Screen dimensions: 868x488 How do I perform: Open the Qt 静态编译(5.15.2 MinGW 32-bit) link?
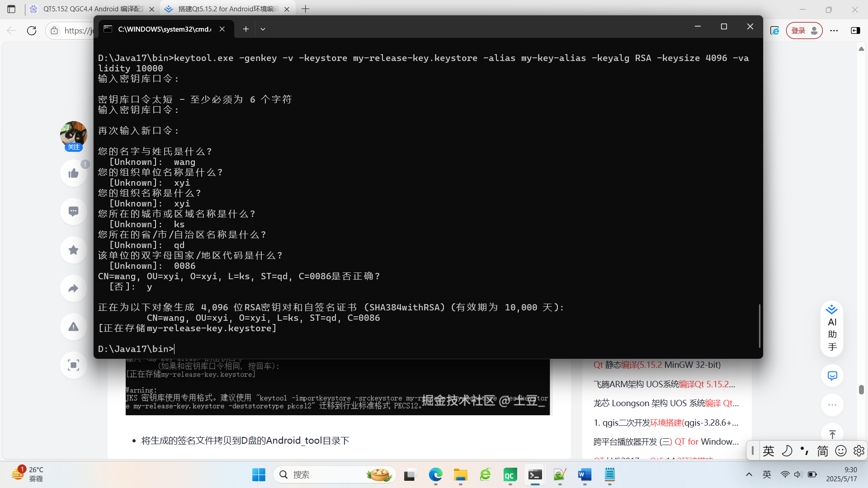coord(656,365)
